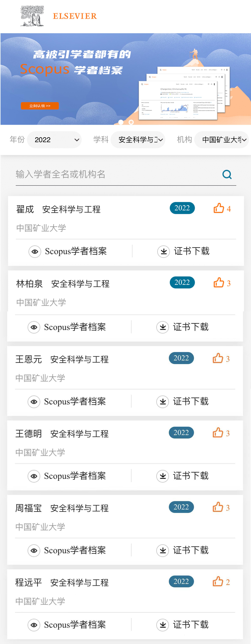
Task: Like scholar 翟成 with thumbs-up icon
Action: [x=218, y=208]
